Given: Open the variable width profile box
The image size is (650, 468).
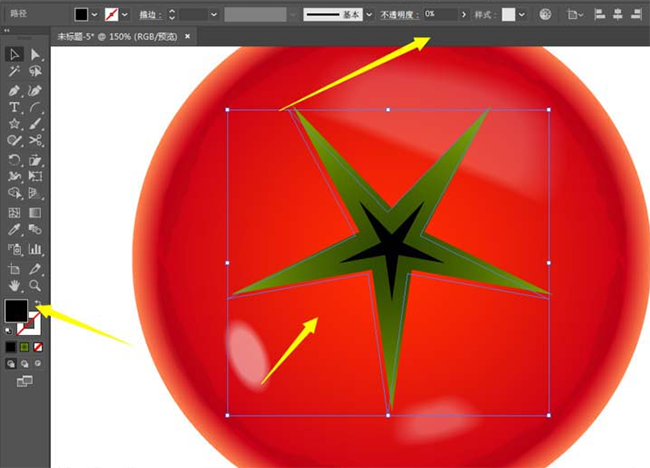Looking at the screenshot, I should [x=255, y=15].
